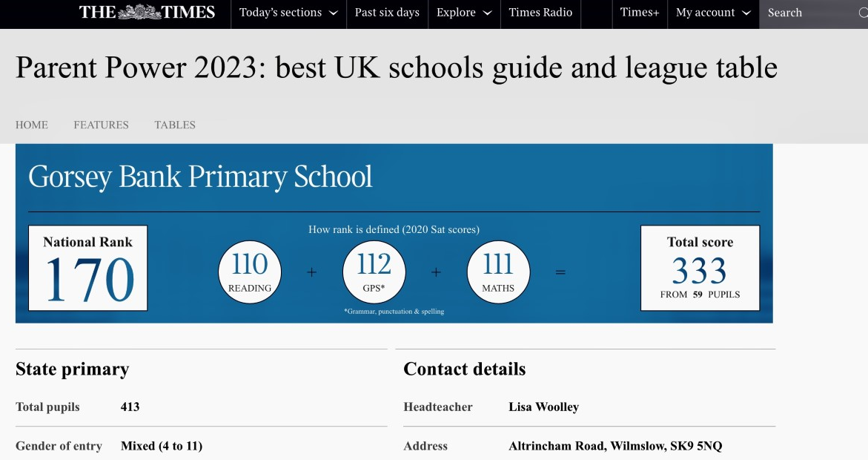
Task: Select the Altrincham Road address text
Action: click(x=615, y=446)
